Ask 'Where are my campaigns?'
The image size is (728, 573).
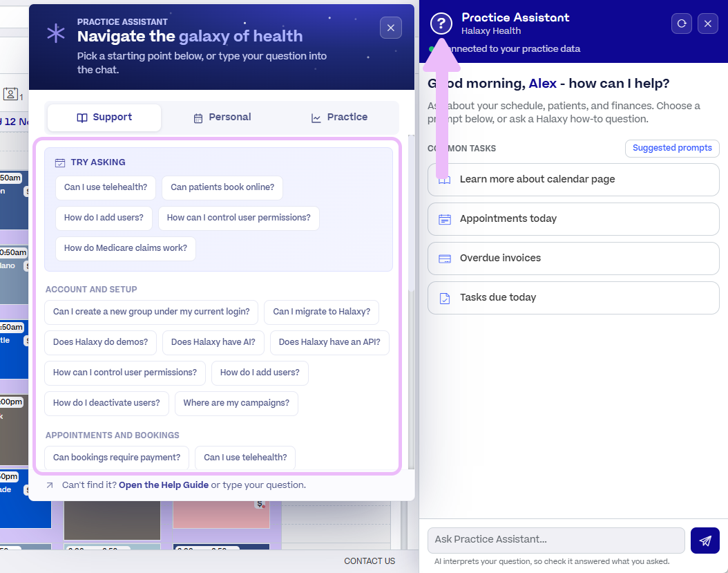236,404
